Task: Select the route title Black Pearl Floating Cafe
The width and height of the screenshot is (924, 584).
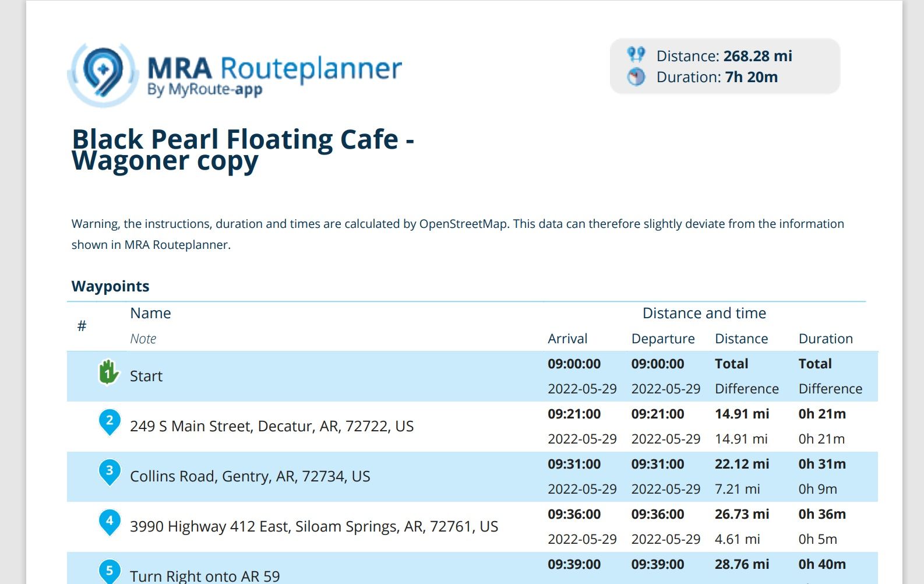Action: 243,150
